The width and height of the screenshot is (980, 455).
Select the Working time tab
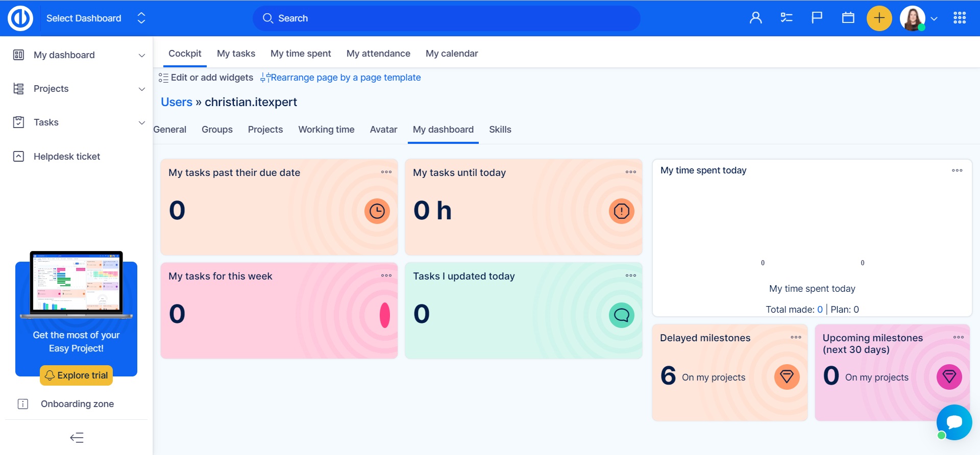[326, 130]
